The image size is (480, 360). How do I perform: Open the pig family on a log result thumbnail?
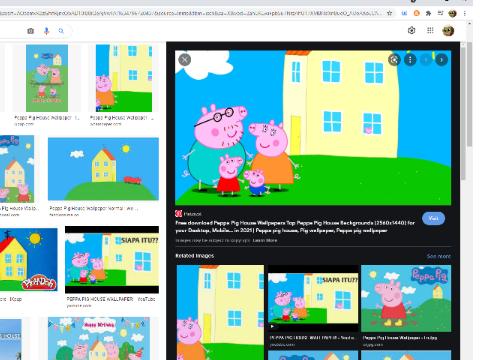tap(47, 78)
